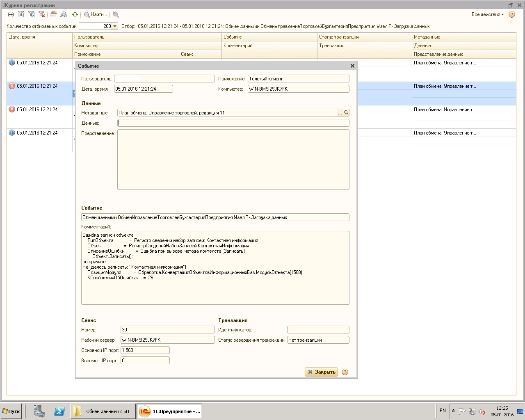Screen dimensions: 525x420
Task: Click into the Данные input field
Action: pyautogui.click(x=233, y=123)
